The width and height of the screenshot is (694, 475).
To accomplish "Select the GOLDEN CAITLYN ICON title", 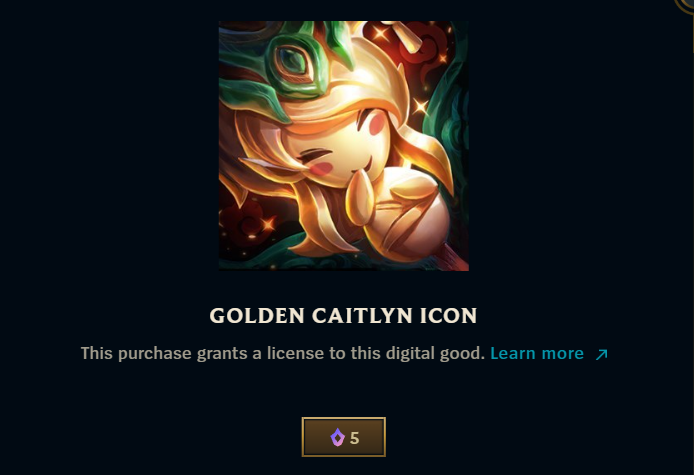I will point(343,316).
